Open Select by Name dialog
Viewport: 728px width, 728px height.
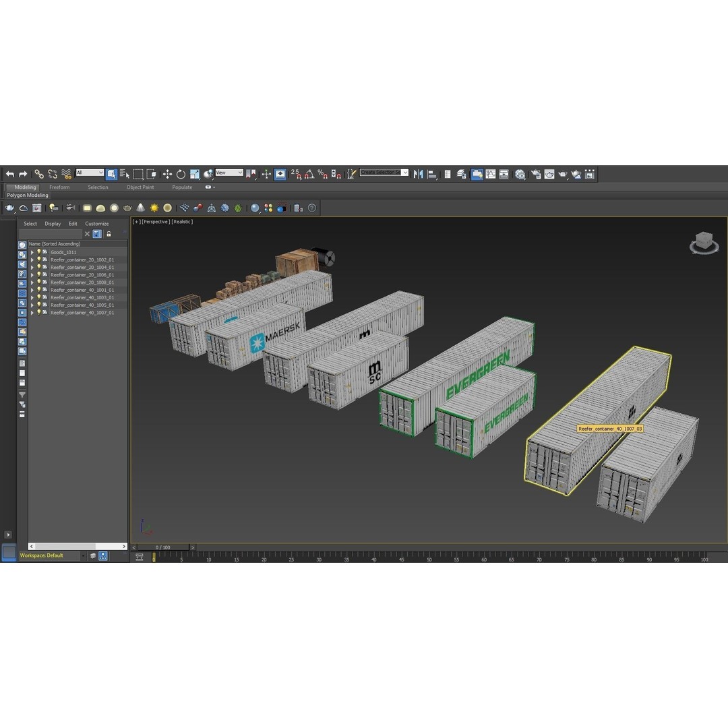(125, 174)
